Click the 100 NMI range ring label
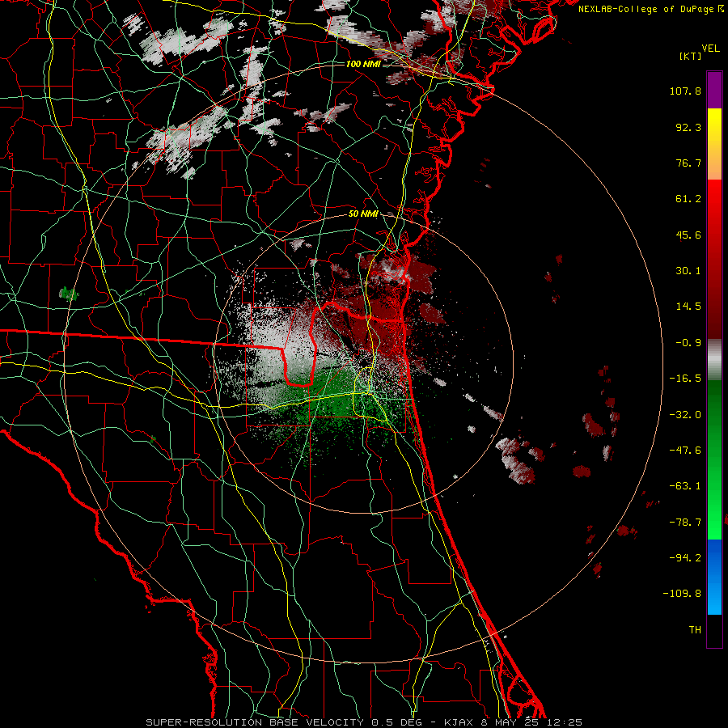 [363, 64]
